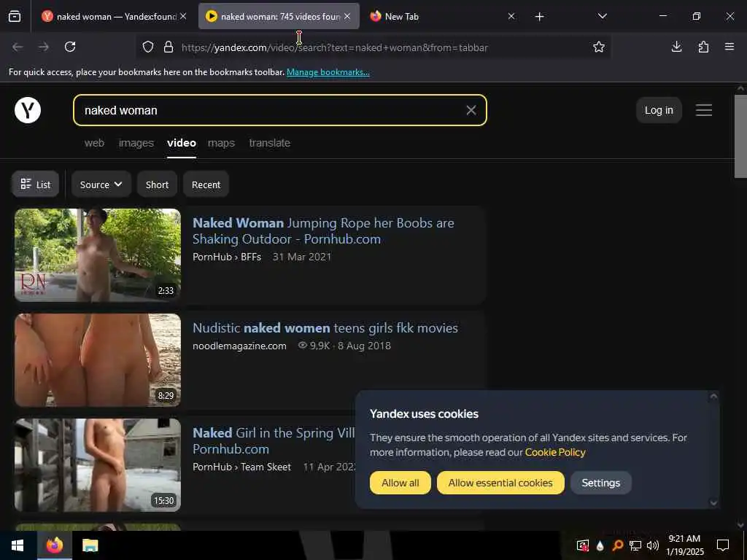Image resolution: width=747 pixels, height=560 pixels.
Task: Go back with the browser Back arrow
Action: pos(18,47)
